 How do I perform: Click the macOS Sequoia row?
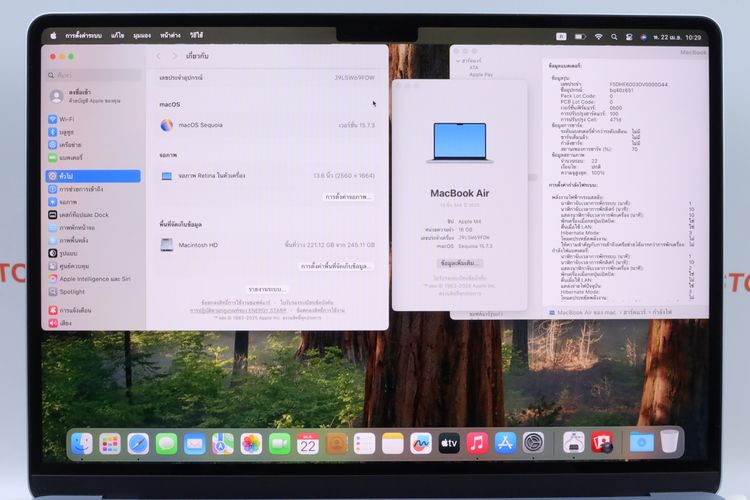click(x=267, y=125)
